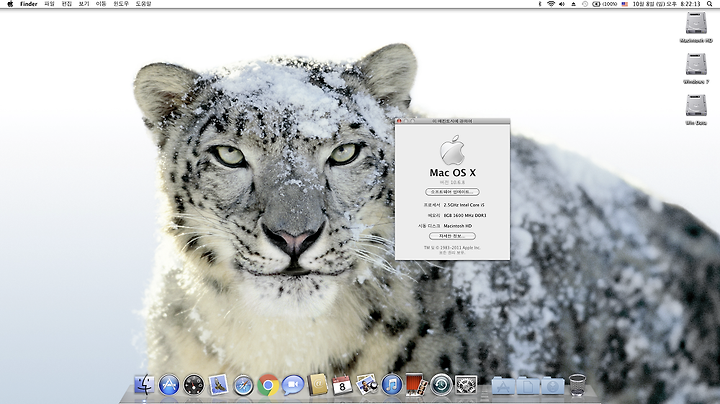
Task: Open iCal calendar showing 8
Action: pos(342,385)
